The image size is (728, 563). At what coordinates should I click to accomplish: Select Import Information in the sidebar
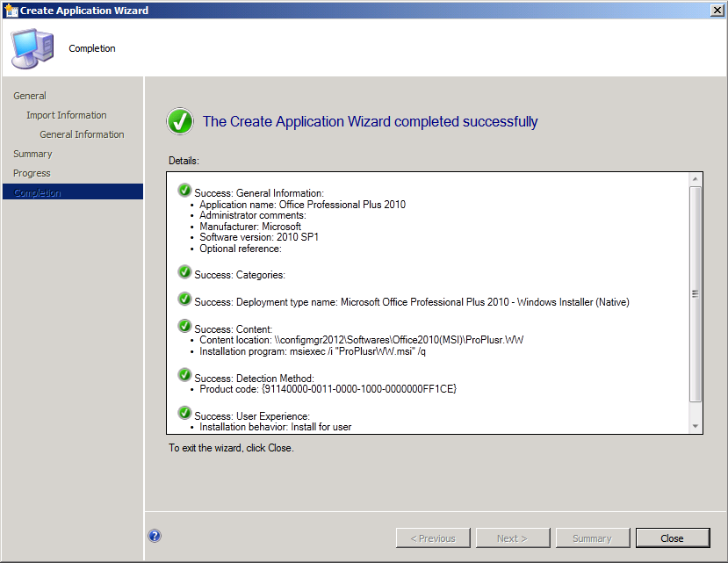(x=66, y=114)
